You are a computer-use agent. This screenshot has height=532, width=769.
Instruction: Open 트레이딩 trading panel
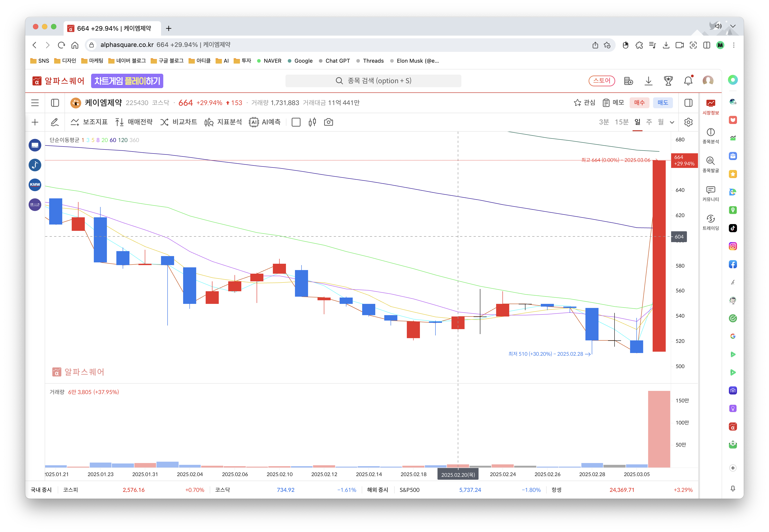[x=711, y=222]
